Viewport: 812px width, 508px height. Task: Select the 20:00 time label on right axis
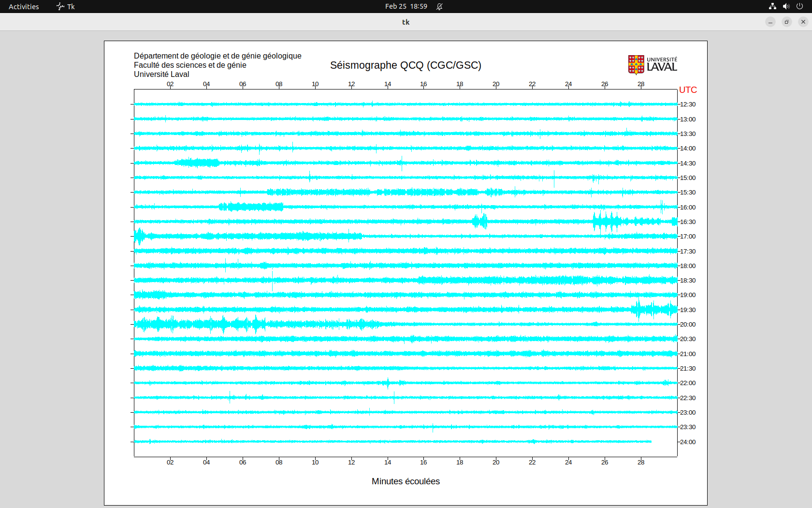click(688, 325)
